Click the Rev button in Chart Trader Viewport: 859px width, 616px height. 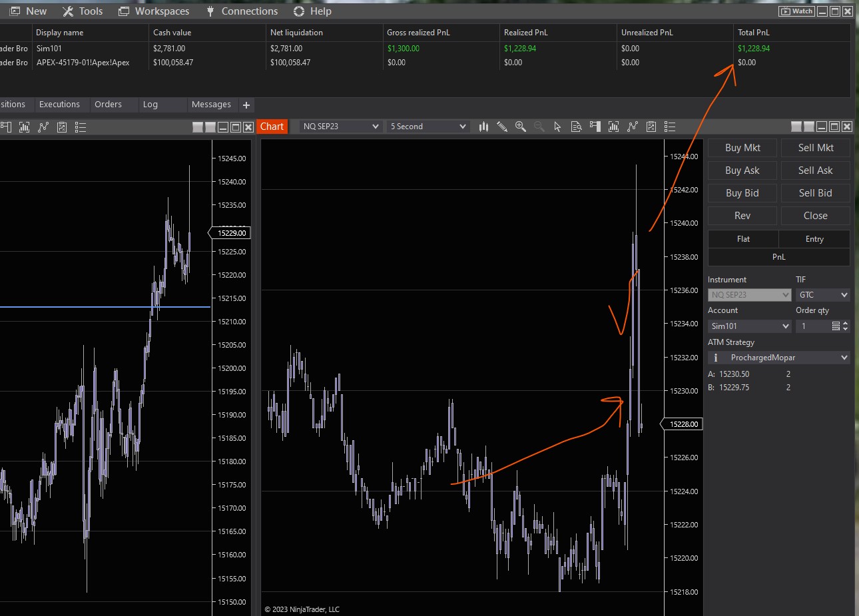coord(742,216)
